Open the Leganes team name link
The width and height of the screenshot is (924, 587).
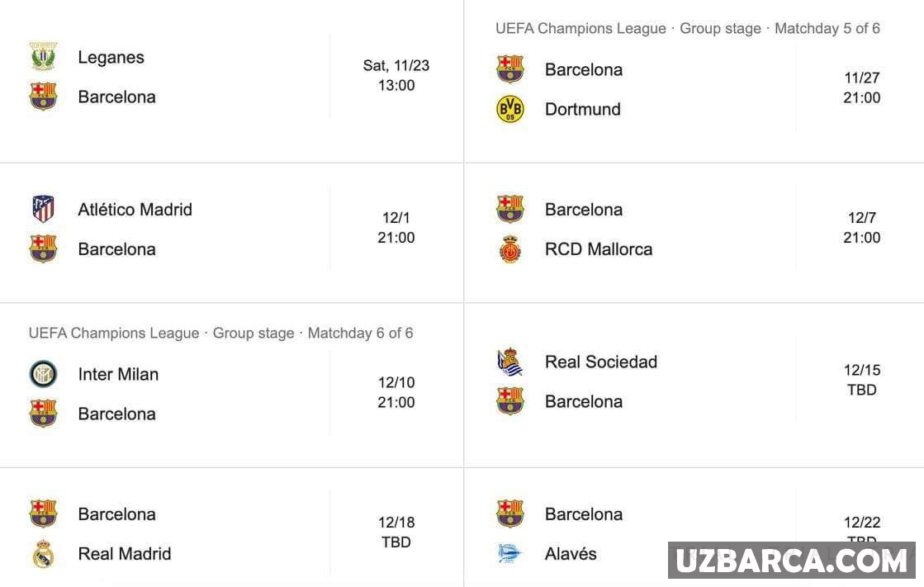[x=111, y=57]
